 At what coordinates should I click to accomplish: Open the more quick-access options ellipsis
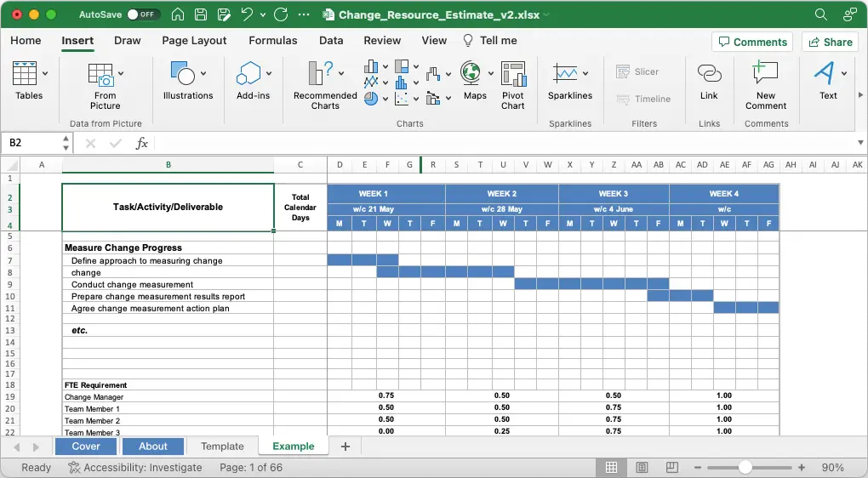click(x=304, y=14)
